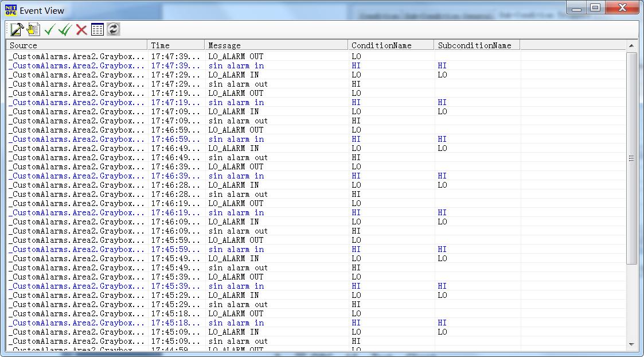The image size is (644, 357).
Task: Sort by the Message column header
Action: [x=276, y=45]
